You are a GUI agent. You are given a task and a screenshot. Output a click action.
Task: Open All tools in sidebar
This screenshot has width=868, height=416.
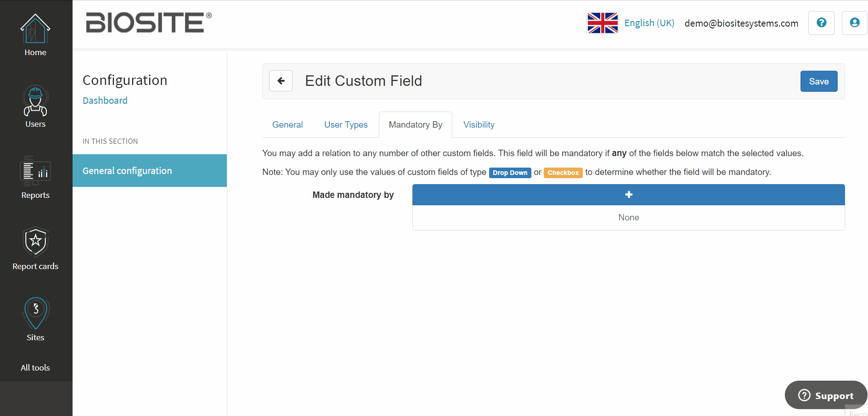pyautogui.click(x=35, y=368)
